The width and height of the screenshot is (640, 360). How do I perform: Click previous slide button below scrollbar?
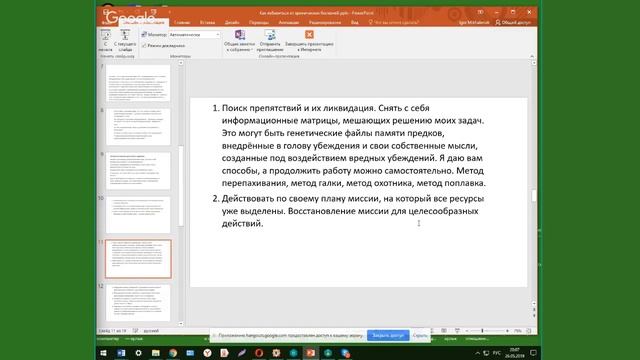coord(534,310)
